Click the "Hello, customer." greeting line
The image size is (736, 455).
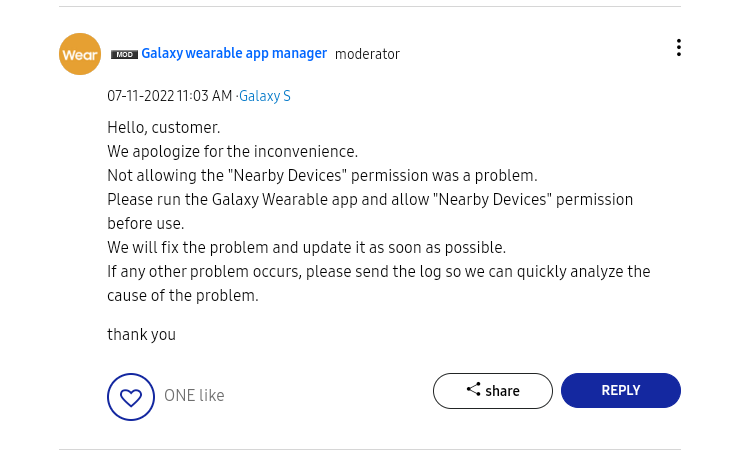pos(163,128)
